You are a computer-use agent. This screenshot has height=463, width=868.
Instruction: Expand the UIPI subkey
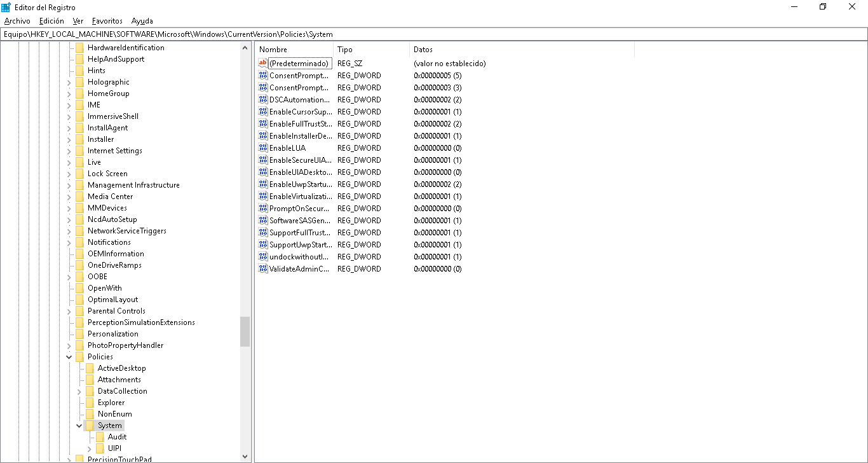coord(90,448)
